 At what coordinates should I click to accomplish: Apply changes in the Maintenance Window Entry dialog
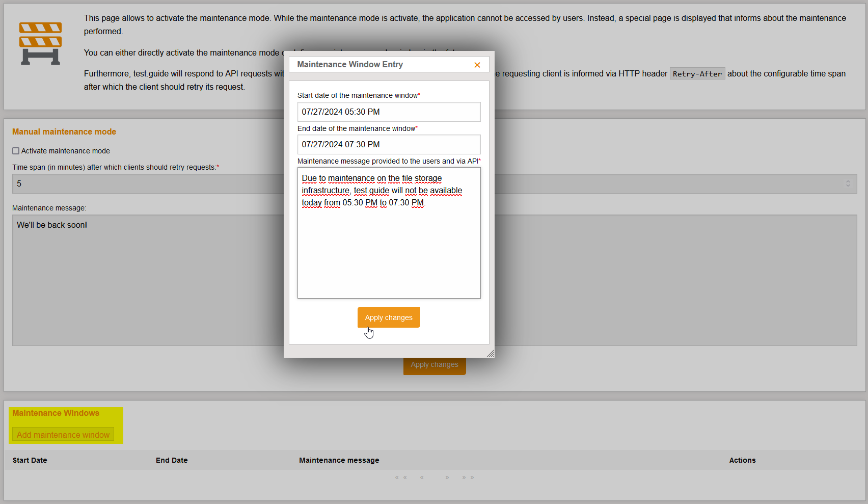pos(388,317)
